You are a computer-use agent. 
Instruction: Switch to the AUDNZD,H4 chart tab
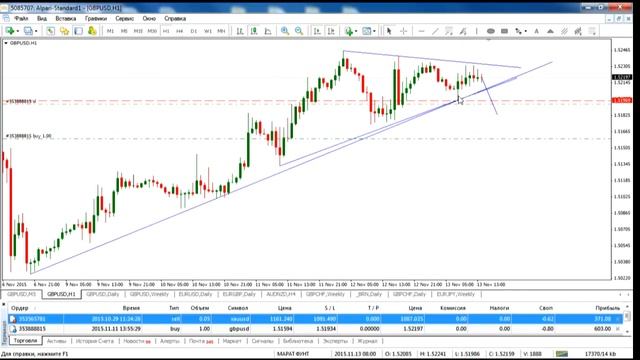pos(281,294)
